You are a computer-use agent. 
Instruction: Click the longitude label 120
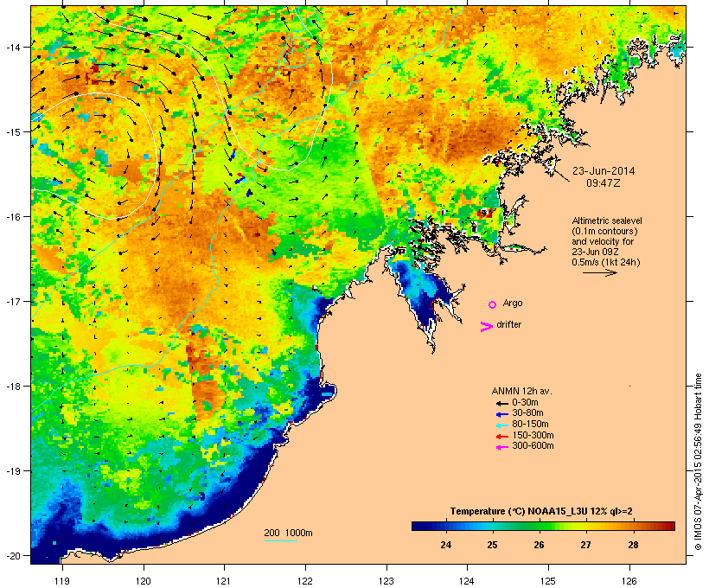[x=144, y=581]
